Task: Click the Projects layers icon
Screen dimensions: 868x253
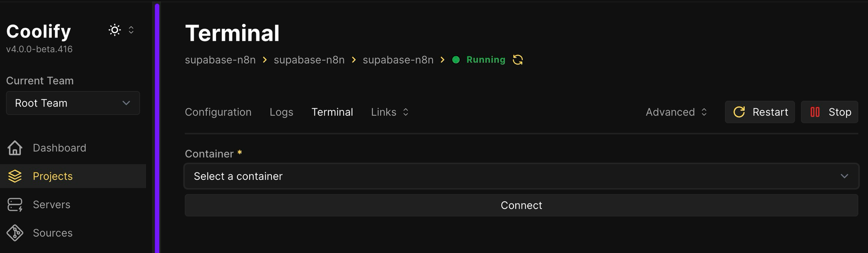Action: point(15,176)
